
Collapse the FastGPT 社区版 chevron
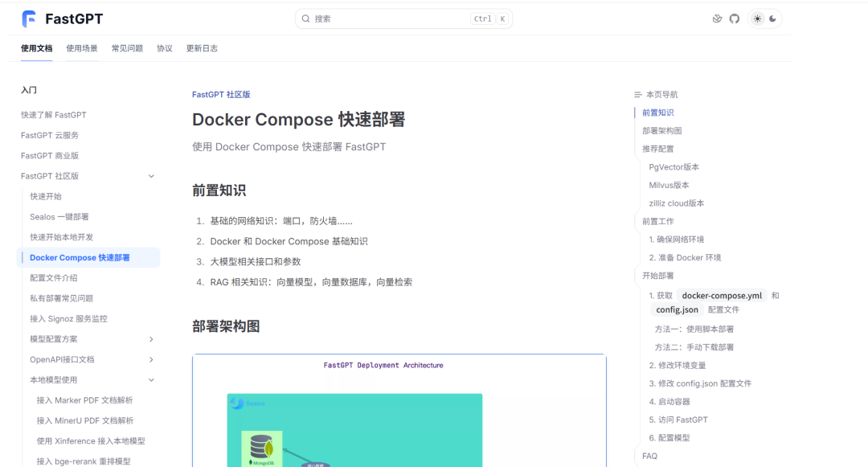(x=151, y=176)
